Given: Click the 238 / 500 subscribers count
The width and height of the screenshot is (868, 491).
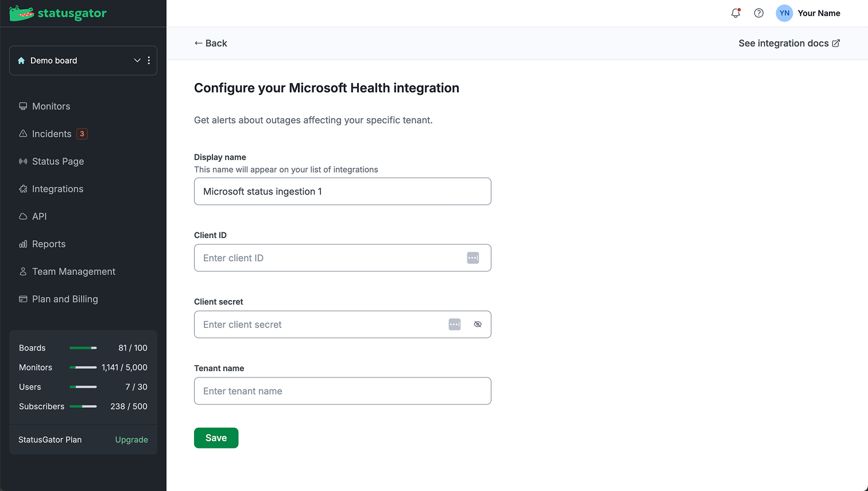Looking at the screenshot, I should coord(129,406).
